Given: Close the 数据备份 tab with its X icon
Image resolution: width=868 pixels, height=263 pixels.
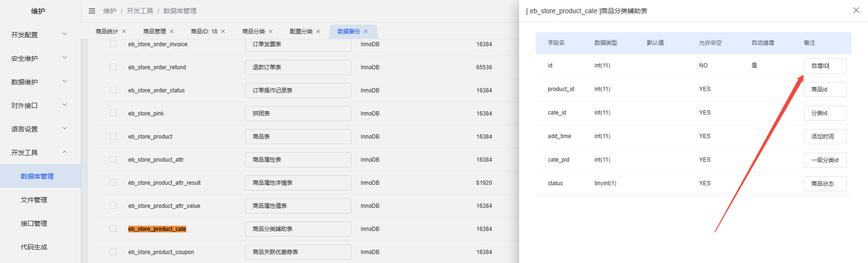Looking at the screenshot, I should coord(366,32).
